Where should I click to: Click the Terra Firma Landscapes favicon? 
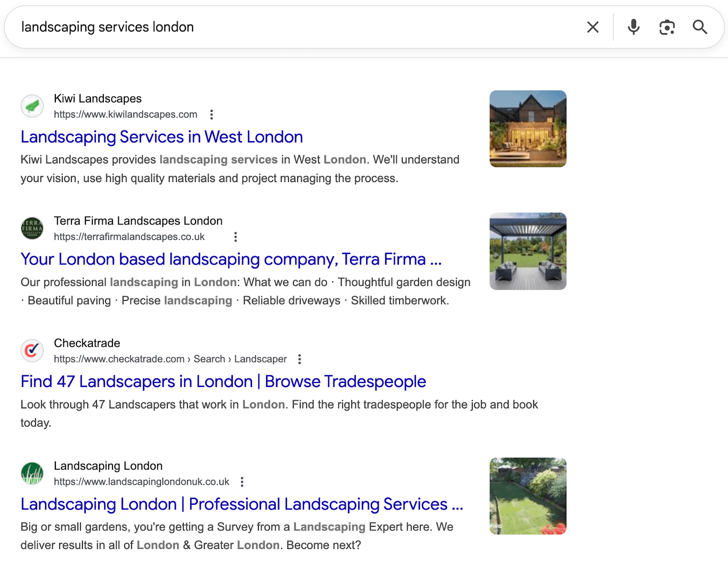[x=32, y=228]
